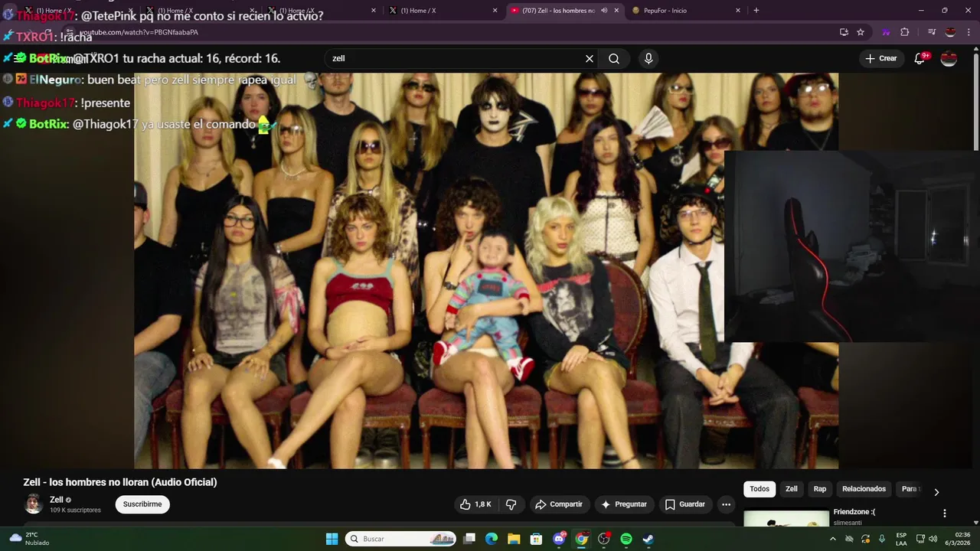Select the Relacionados filter chip
The image size is (980, 551).
(x=864, y=489)
